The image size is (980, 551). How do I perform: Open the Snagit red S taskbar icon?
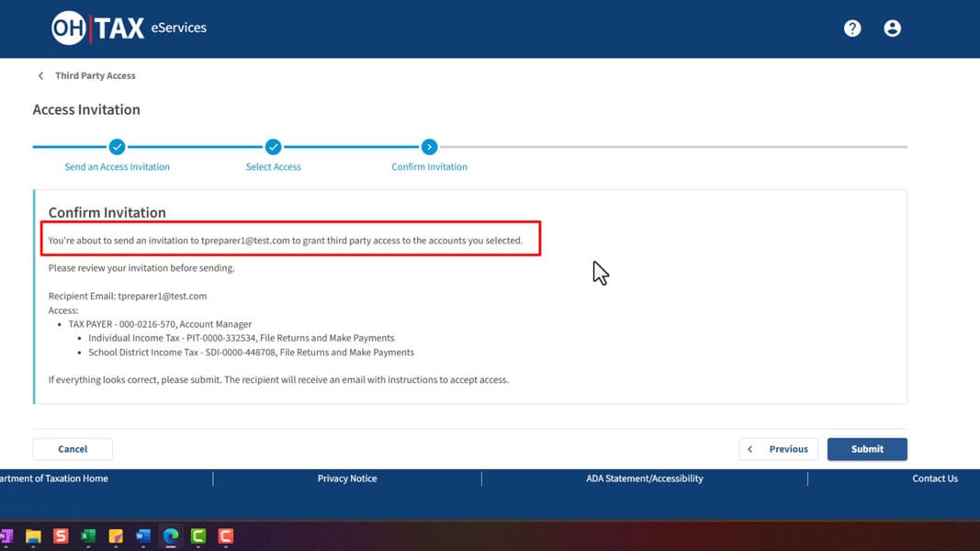point(61,536)
